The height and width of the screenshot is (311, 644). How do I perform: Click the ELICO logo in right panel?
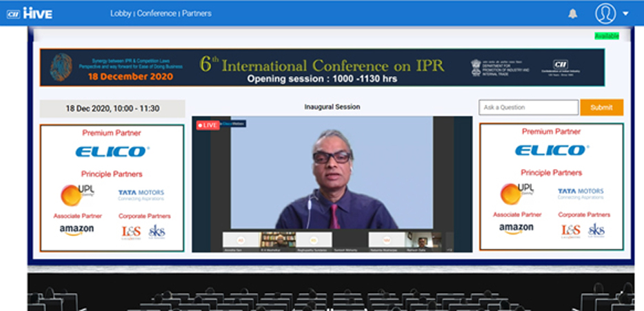[552, 150]
